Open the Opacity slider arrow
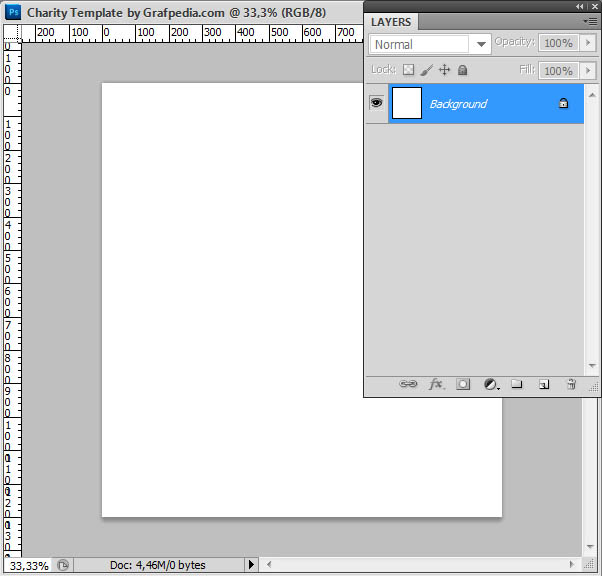602x576 pixels. [x=588, y=43]
